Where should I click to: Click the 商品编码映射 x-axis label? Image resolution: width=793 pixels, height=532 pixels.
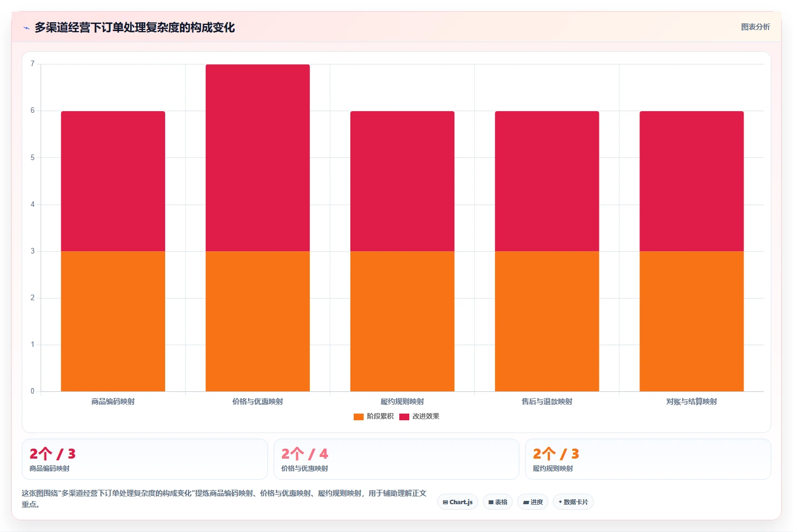pyautogui.click(x=113, y=401)
